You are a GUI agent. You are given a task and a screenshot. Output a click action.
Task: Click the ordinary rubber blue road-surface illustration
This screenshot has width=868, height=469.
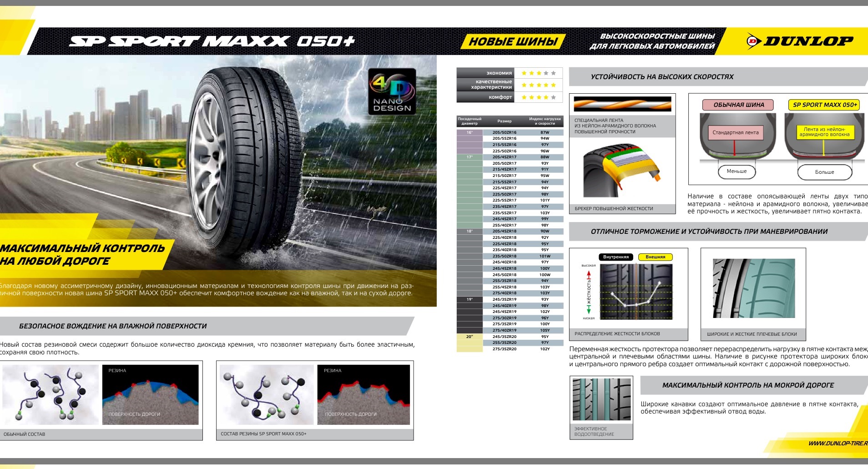(150, 395)
